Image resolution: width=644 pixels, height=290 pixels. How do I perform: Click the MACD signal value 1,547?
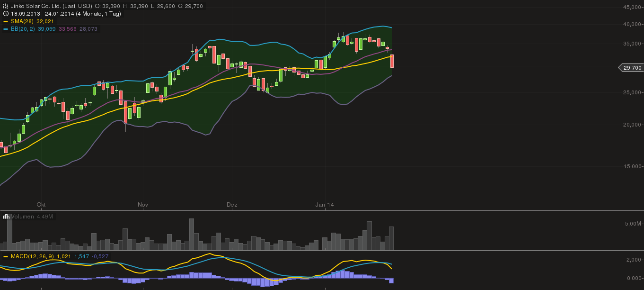[82, 256]
